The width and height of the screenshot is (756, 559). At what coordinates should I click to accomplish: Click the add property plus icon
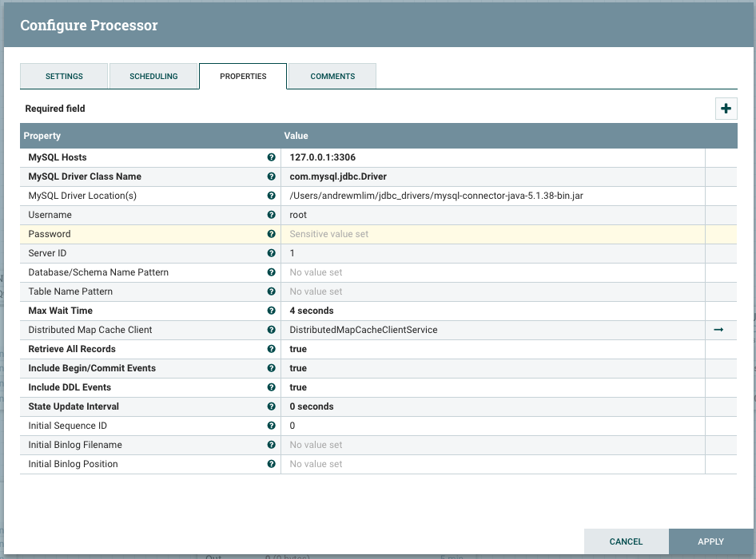726,108
